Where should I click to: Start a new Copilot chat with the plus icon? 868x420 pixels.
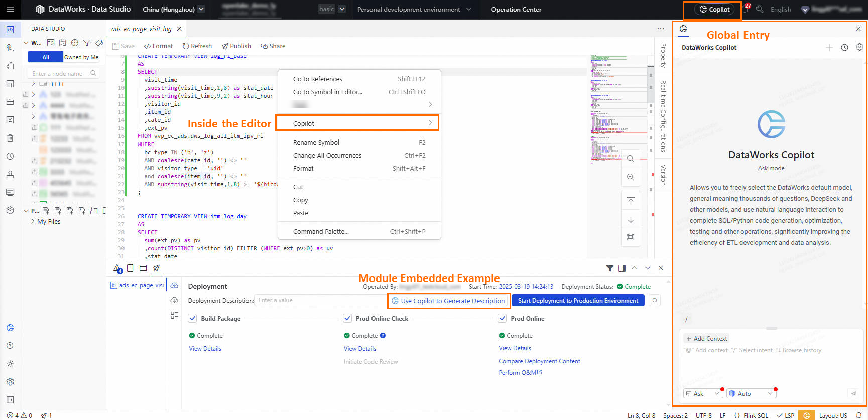point(829,48)
